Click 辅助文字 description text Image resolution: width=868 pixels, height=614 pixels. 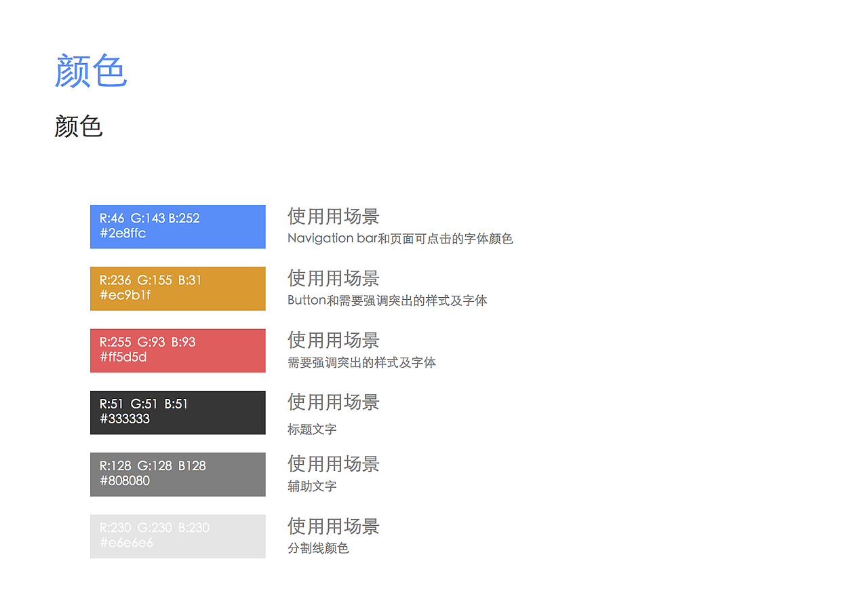(311, 486)
